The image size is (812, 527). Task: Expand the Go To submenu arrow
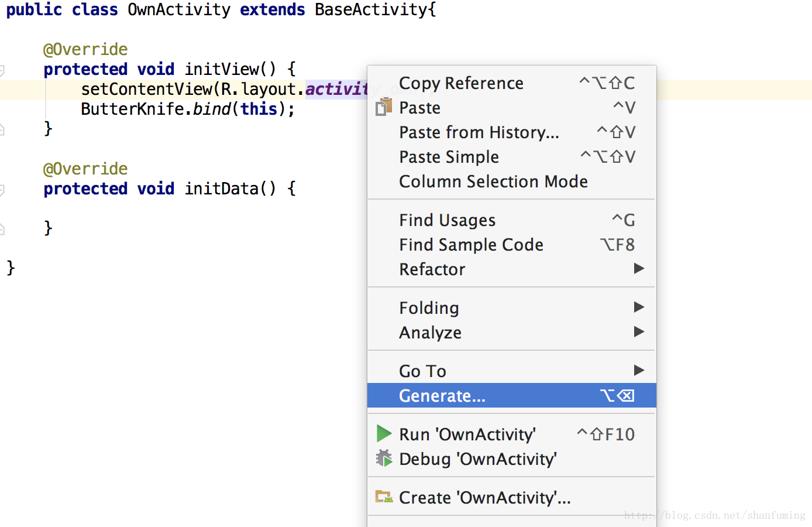click(x=639, y=371)
